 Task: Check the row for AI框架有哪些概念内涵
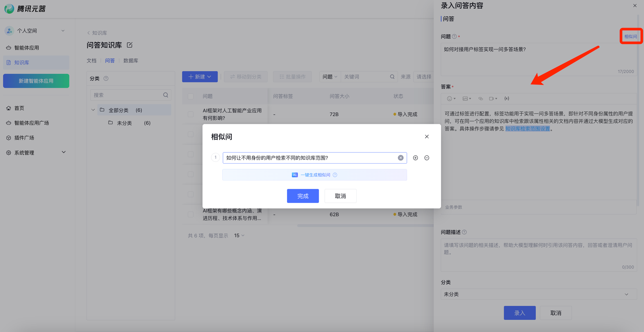[191, 215]
